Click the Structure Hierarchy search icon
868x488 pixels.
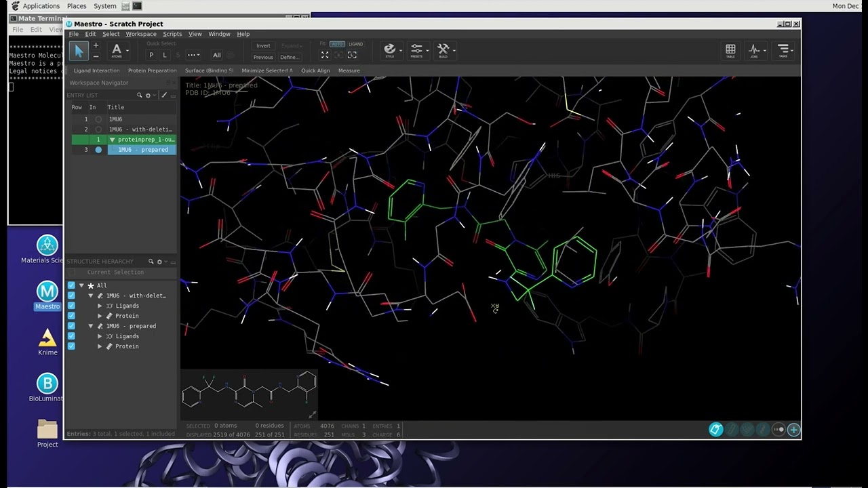tap(151, 262)
